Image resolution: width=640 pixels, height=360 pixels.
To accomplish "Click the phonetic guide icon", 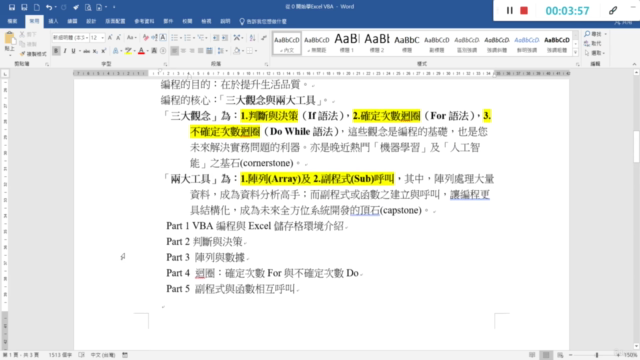I will 154,38.
